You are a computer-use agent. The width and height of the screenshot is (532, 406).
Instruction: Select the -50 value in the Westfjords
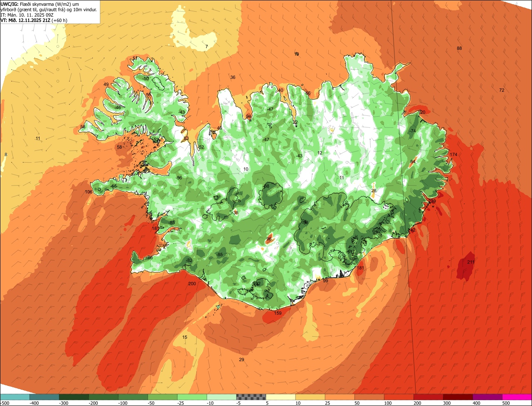point(145,78)
